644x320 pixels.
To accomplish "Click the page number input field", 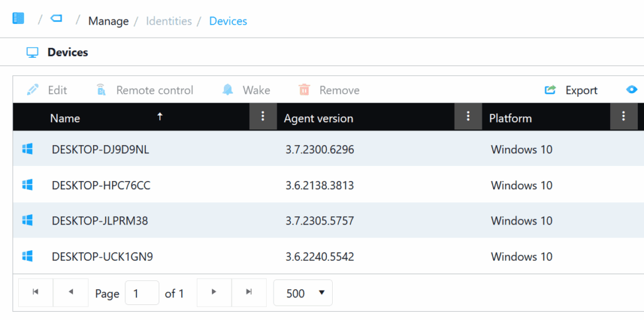I will 142,293.
